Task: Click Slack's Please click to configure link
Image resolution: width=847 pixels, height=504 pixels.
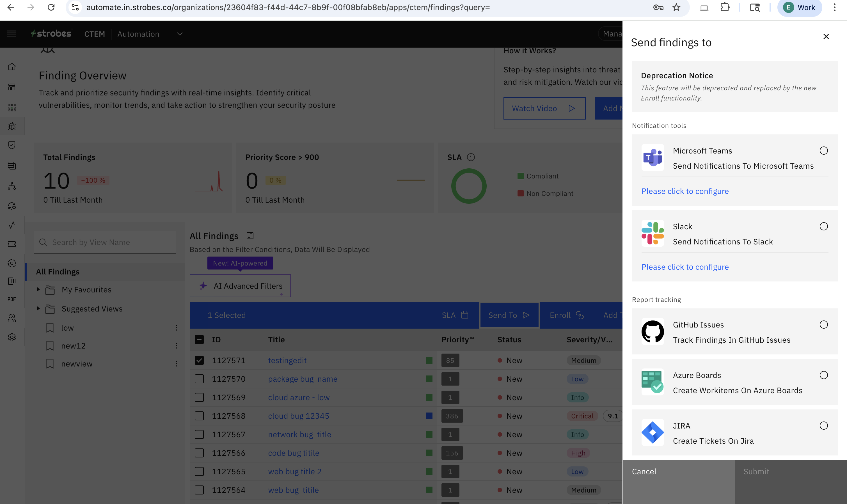Action: [685, 267]
